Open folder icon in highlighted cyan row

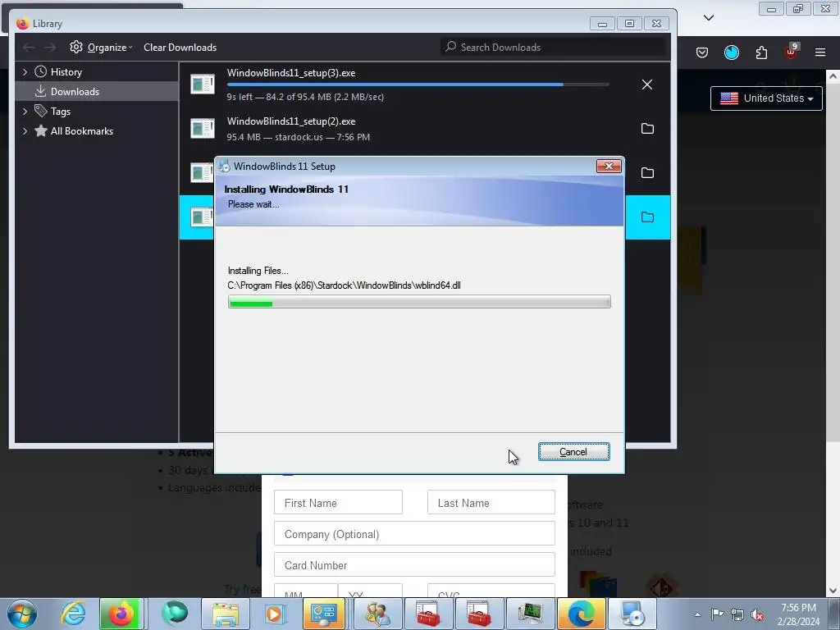(x=647, y=217)
